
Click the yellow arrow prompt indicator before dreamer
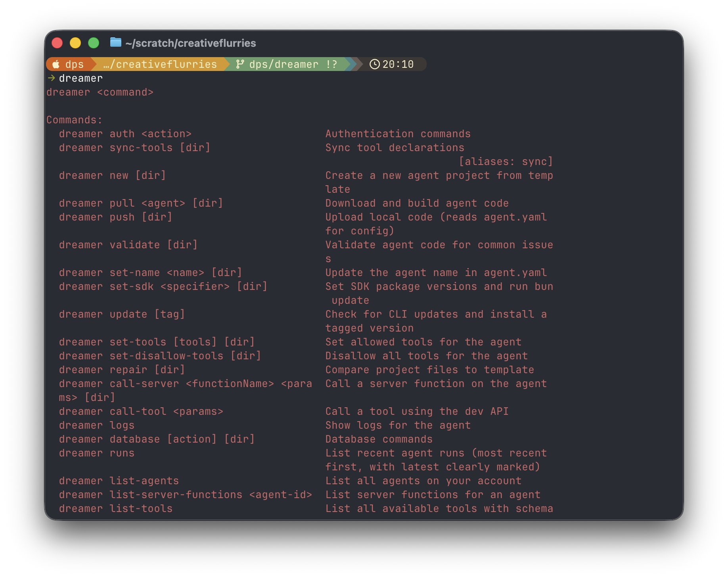(51, 78)
